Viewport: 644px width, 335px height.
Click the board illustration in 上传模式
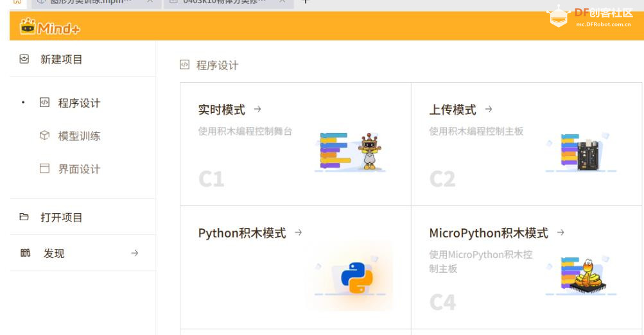click(580, 151)
